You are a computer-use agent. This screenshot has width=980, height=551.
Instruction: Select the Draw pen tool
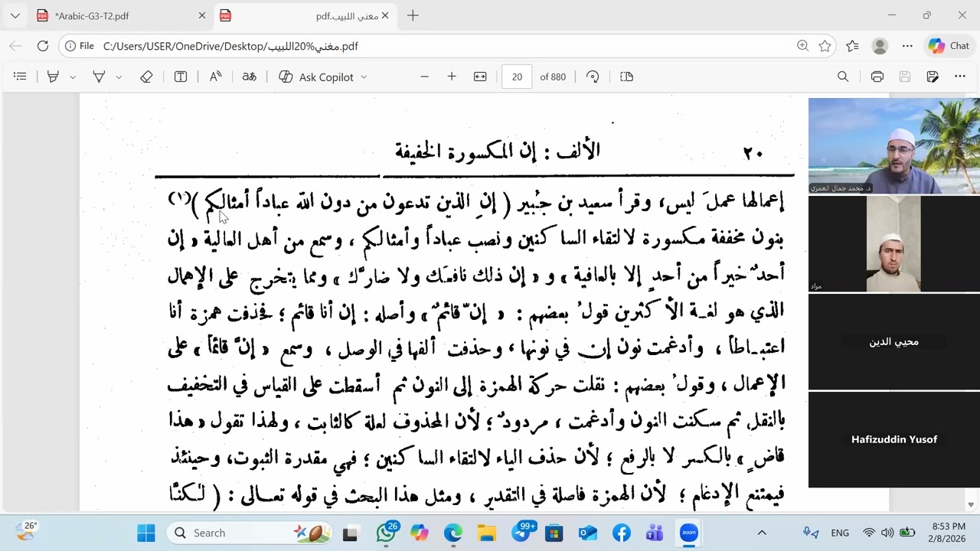[x=99, y=77]
